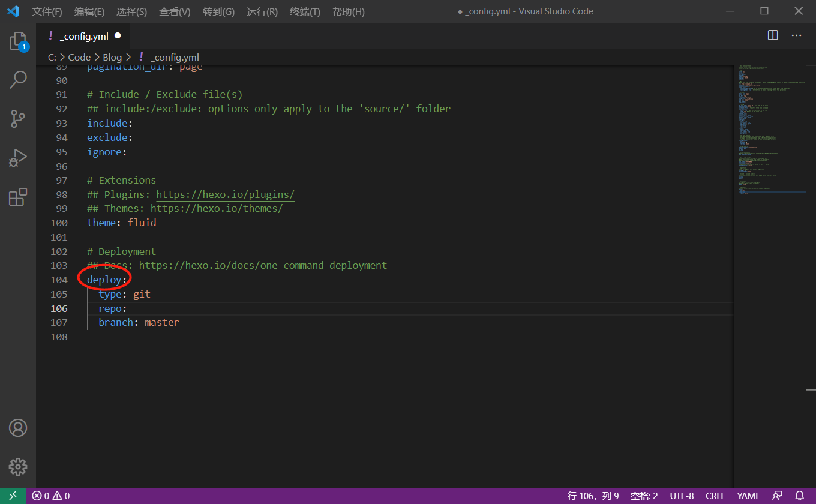Expand the C: breadcrumb segment
The height and width of the screenshot is (504, 816).
[x=52, y=58]
